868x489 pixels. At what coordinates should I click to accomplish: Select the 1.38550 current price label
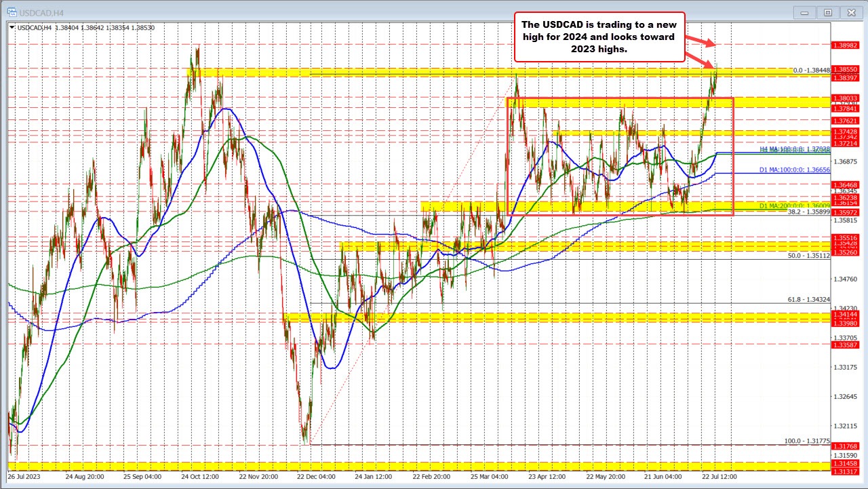[845, 69]
